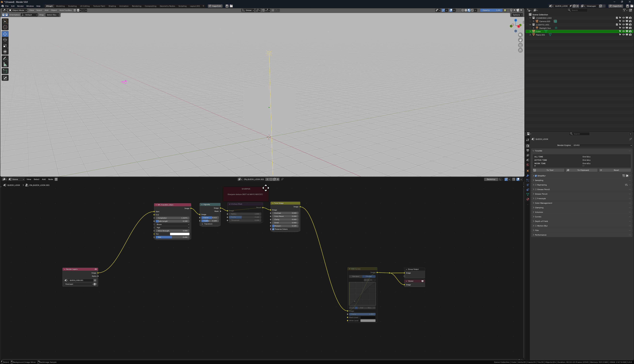Activate the Scale tool
634x364 pixels.
coord(5,46)
